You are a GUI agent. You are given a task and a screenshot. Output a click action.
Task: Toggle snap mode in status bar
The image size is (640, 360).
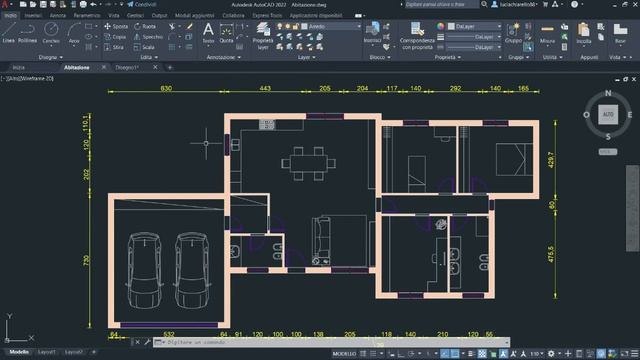373,354
